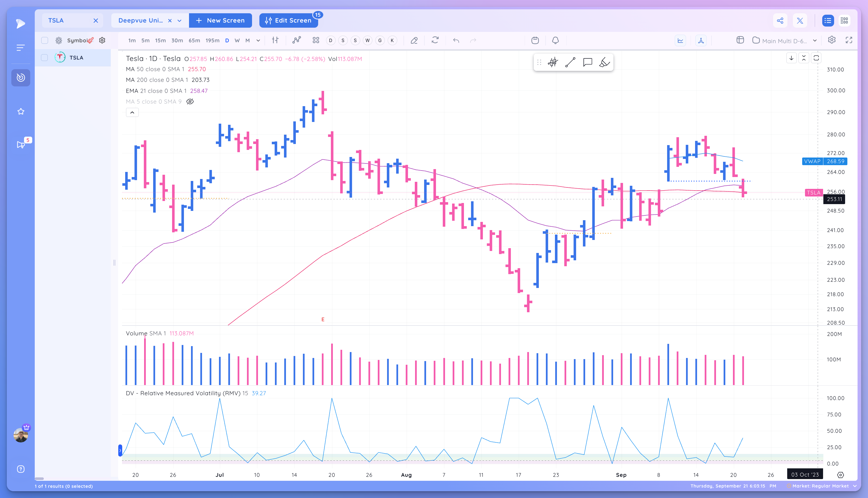This screenshot has width=868, height=498.
Task: Select the highlighter brush drawing tool
Action: [604, 62]
